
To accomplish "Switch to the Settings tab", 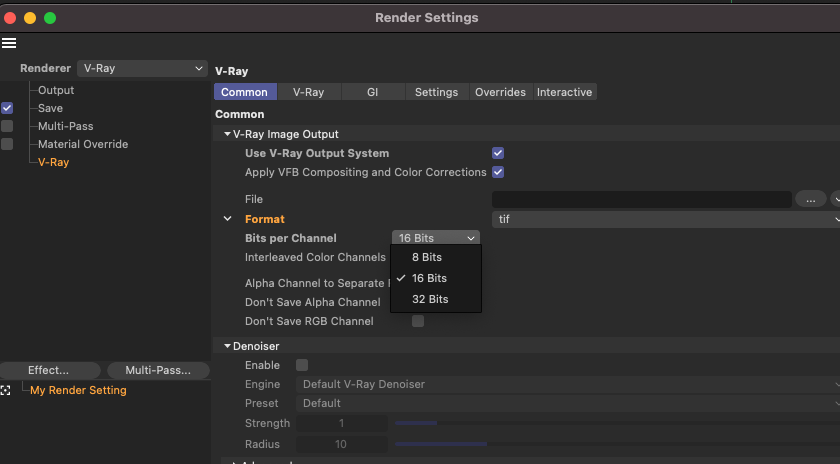I will [x=437, y=92].
